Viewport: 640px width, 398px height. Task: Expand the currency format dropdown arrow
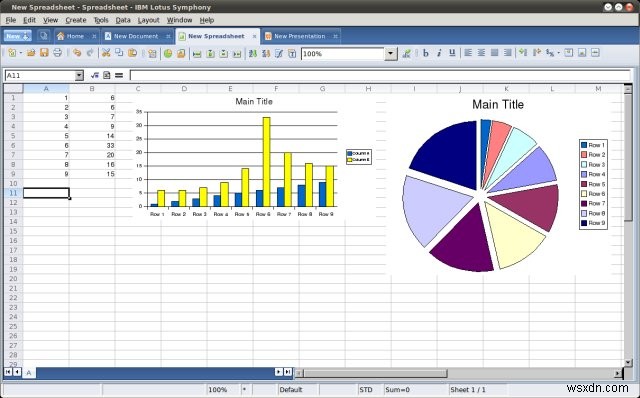[558, 53]
